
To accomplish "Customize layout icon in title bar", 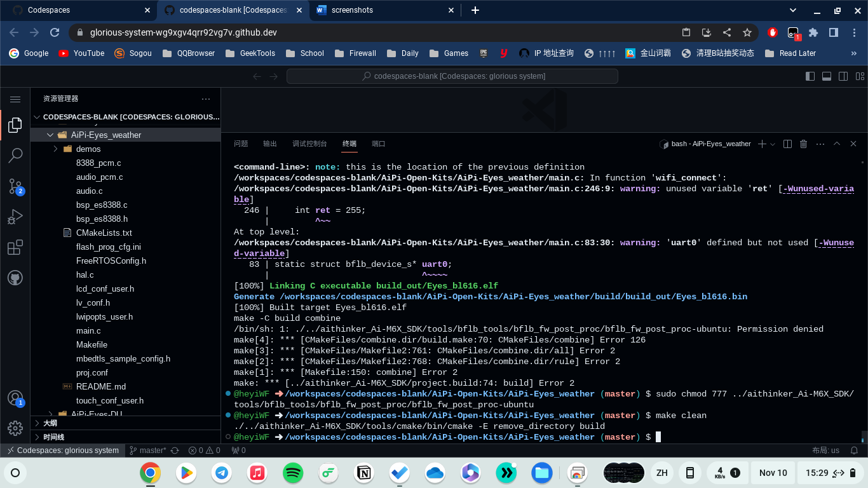I will coord(860,76).
